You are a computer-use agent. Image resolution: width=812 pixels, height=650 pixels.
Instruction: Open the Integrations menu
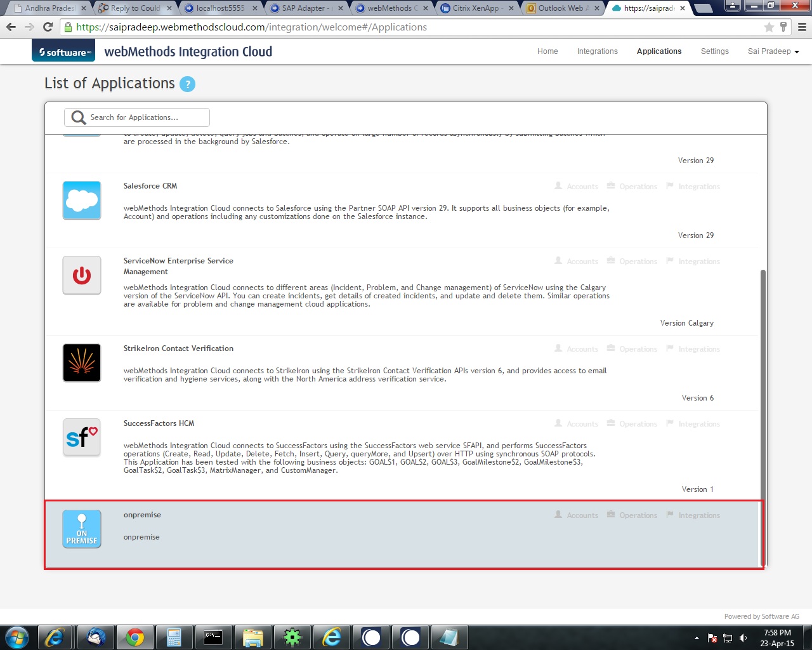point(597,51)
